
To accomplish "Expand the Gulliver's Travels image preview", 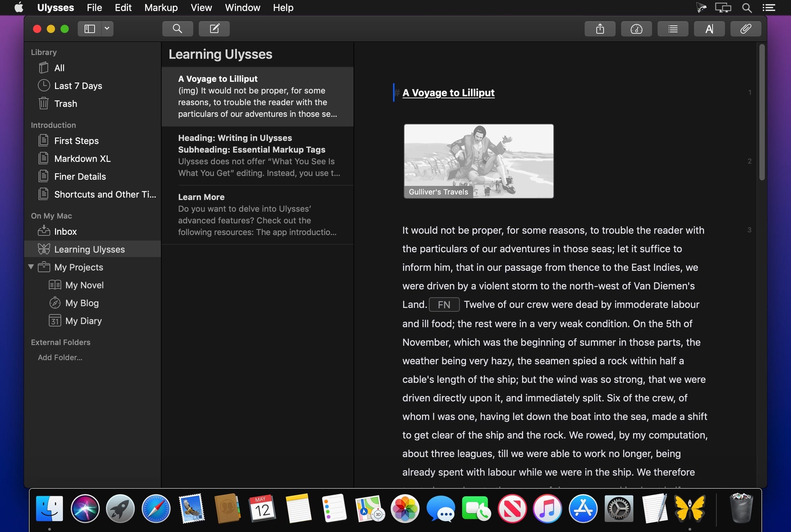I will tap(478, 161).
